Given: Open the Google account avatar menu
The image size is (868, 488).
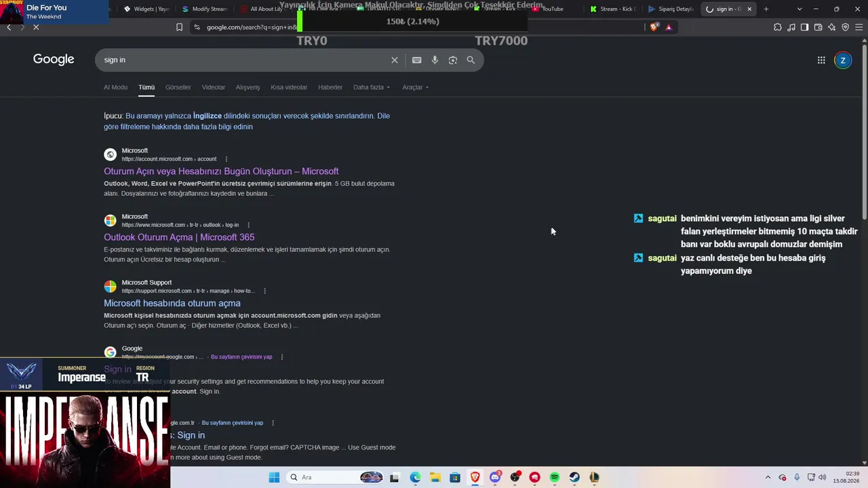Looking at the screenshot, I should (843, 60).
